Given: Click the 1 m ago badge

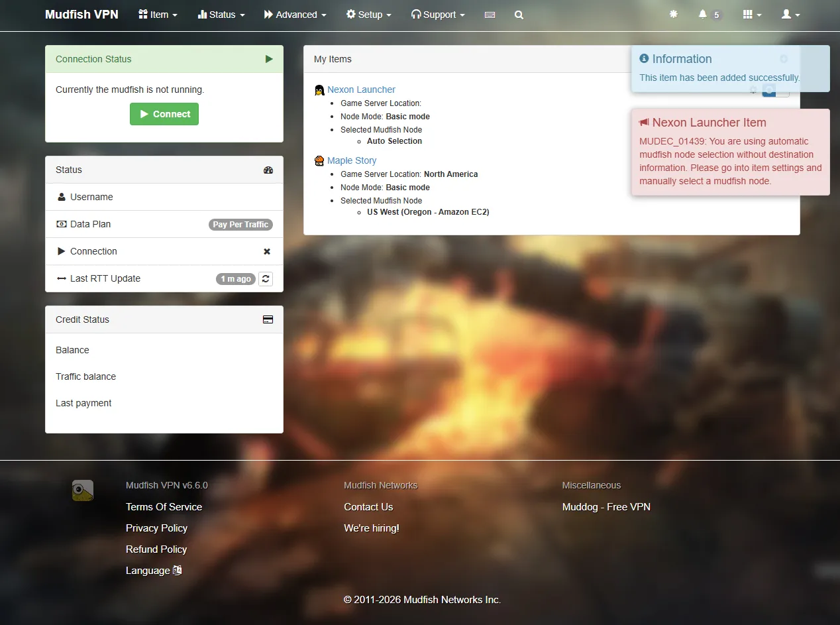Looking at the screenshot, I should click(x=236, y=279).
